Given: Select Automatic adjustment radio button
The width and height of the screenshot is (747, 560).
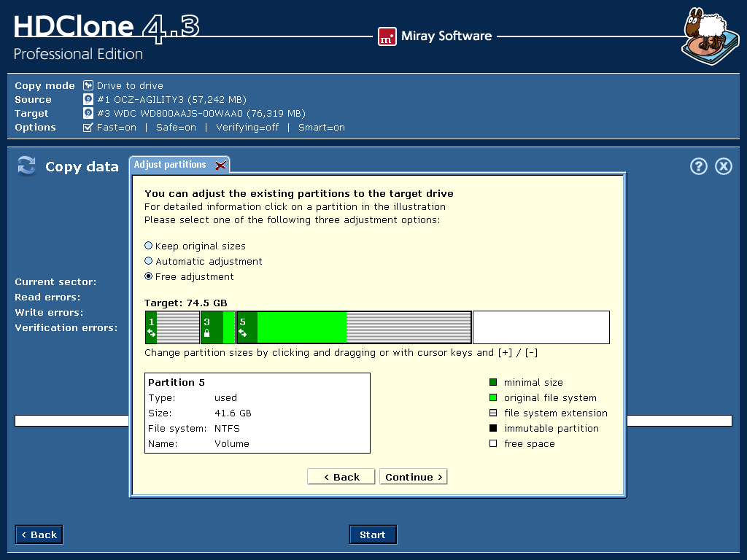Looking at the screenshot, I should pyautogui.click(x=149, y=261).
